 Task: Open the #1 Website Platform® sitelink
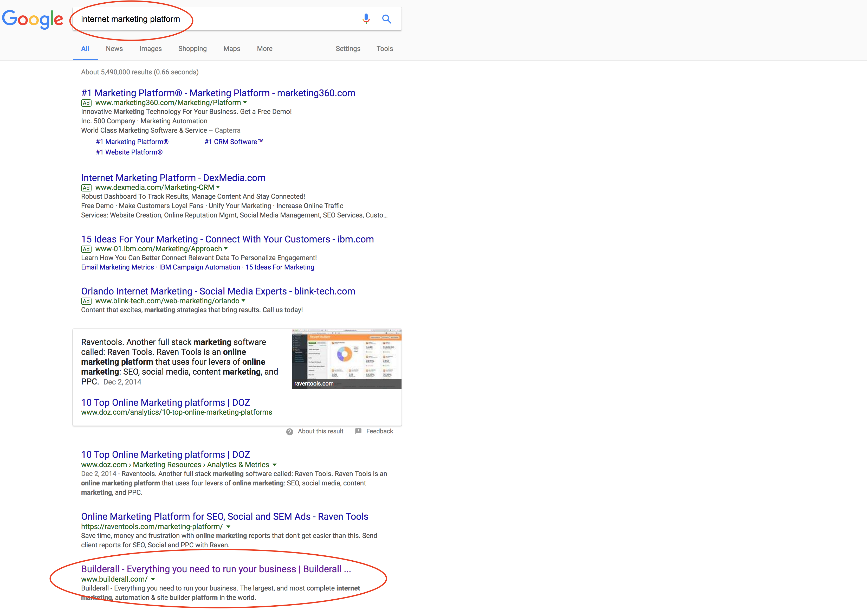pyautogui.click(x=129, y=152)
